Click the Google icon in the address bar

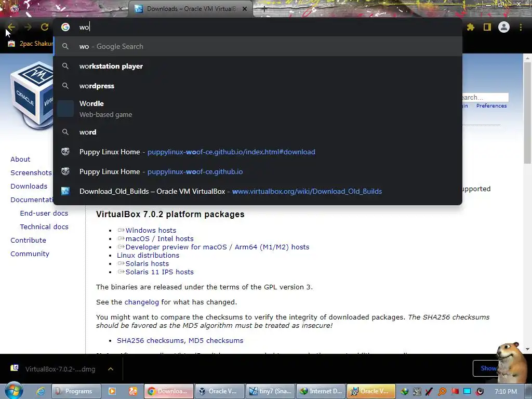click(x=65, y=27)
